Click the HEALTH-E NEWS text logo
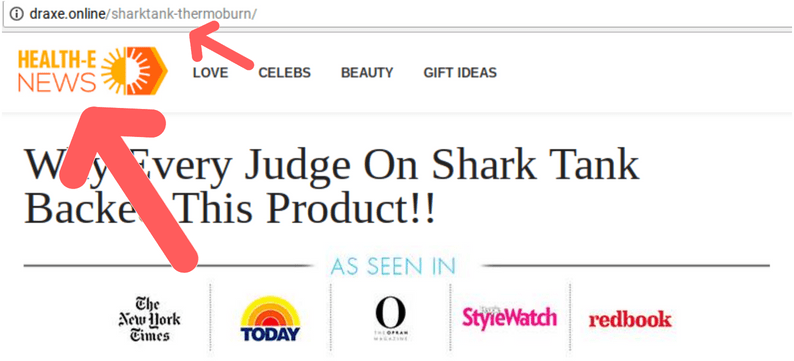Screen dimensions: 794x361 [57, 72]
